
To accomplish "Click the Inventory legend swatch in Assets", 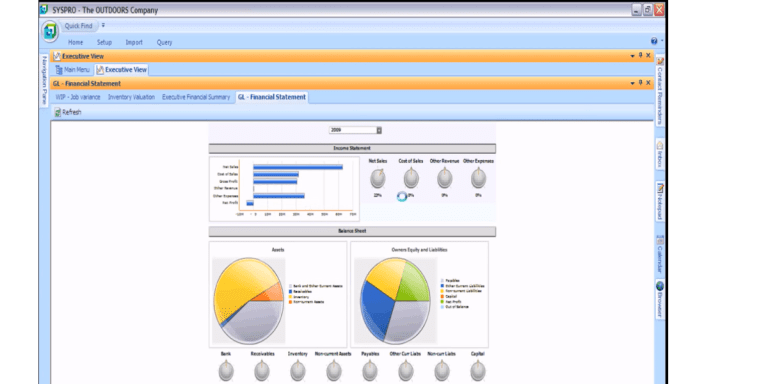I will 291,297.
